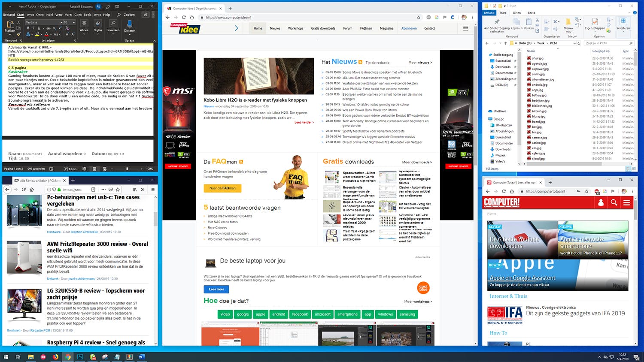644x362 pixels.
Task: Click the zoom slider in Word's status bar
Action: point(127,169)
